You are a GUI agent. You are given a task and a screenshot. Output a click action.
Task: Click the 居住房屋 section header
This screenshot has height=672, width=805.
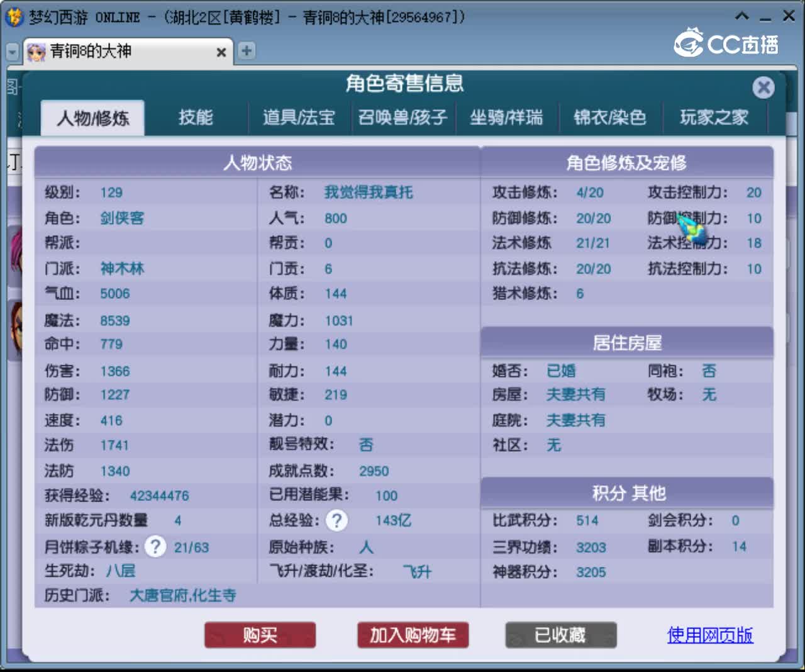(627, 343)
